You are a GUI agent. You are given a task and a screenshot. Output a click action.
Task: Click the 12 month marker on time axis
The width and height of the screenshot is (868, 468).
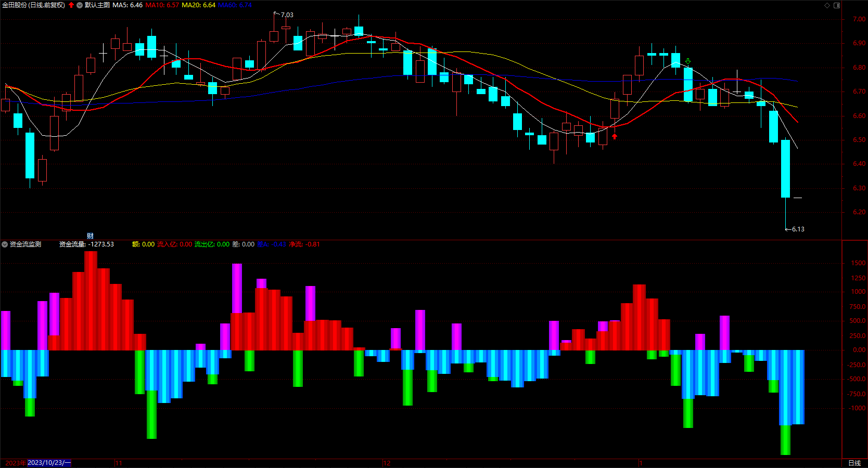[387, 463]
